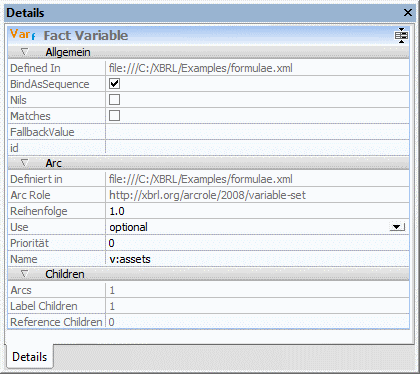The height and width of the screenshot is (374, 420).
Task: Select the Definiert in file path
Action: (201, 179)
